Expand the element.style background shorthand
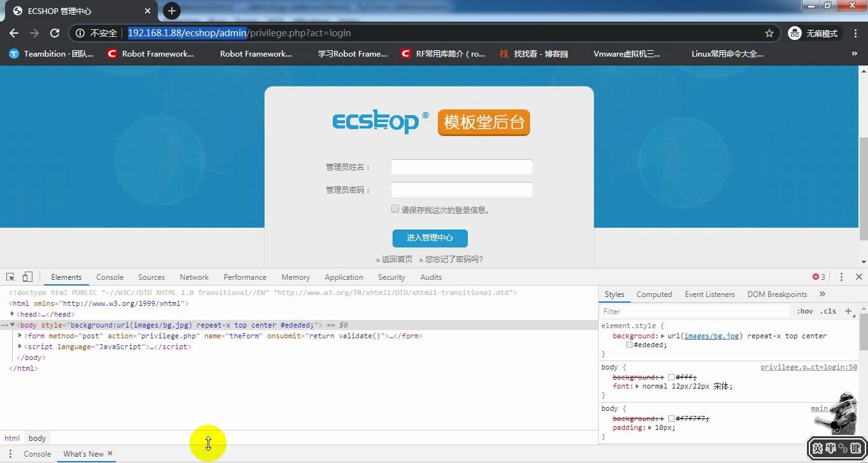Screen dimensions: 868x463 click(663, 336)
